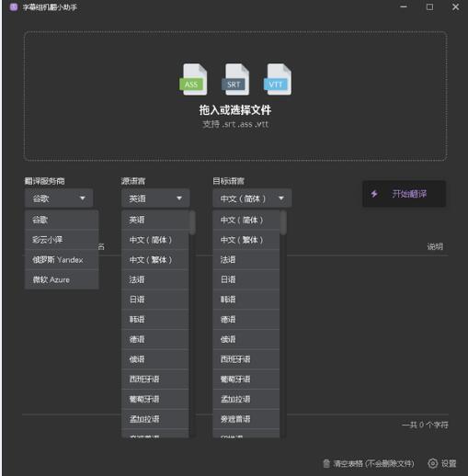Click the trash icon to clear the table
468x476 pixels.
pos(326,463)
